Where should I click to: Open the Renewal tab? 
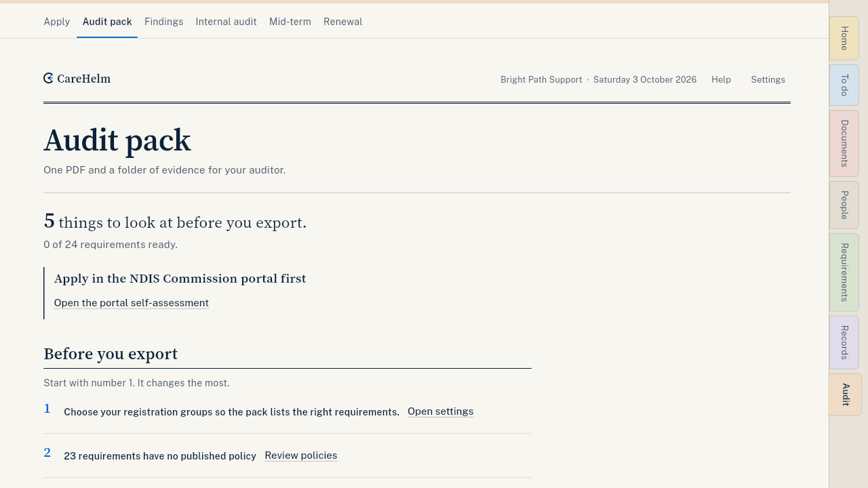point(342,22)
